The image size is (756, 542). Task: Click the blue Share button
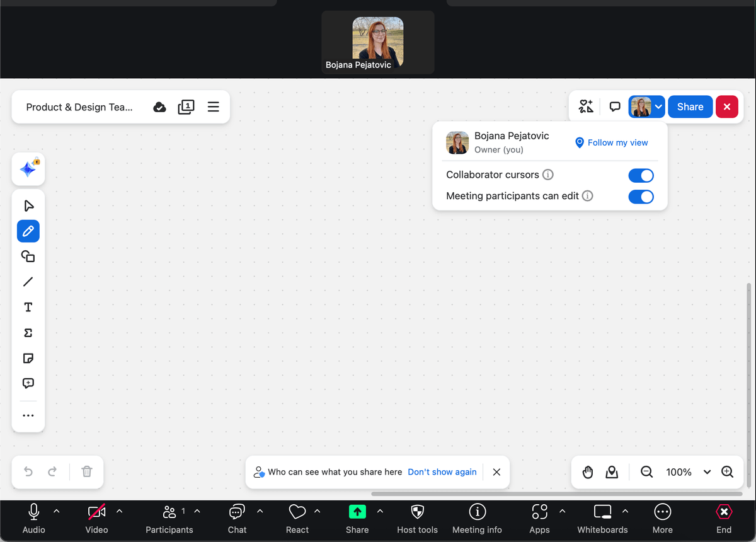690,107
